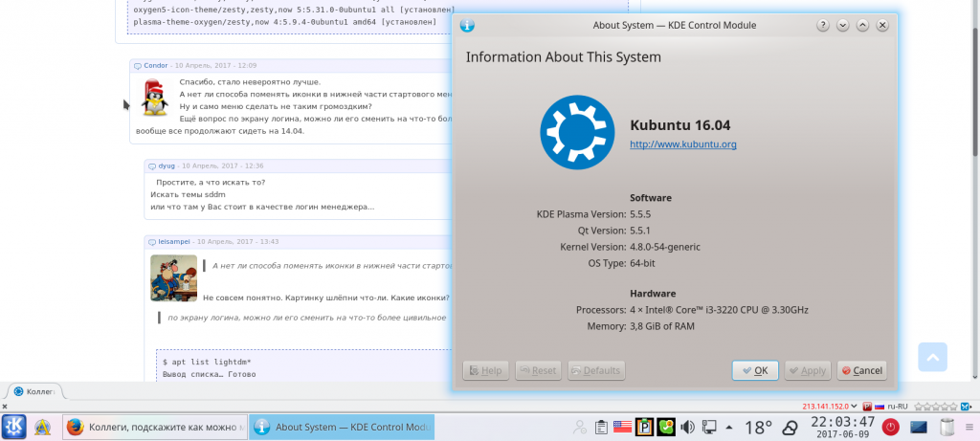Click the Help button in the dialog

pos(485,370)
